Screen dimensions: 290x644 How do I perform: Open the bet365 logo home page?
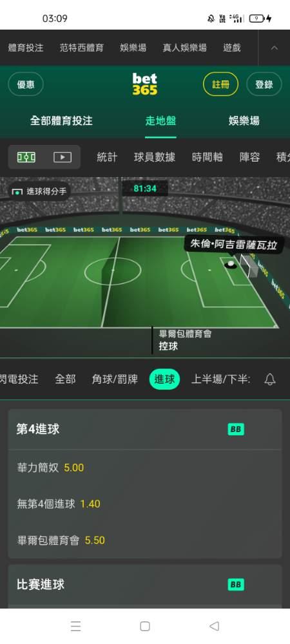pos(144,84)
